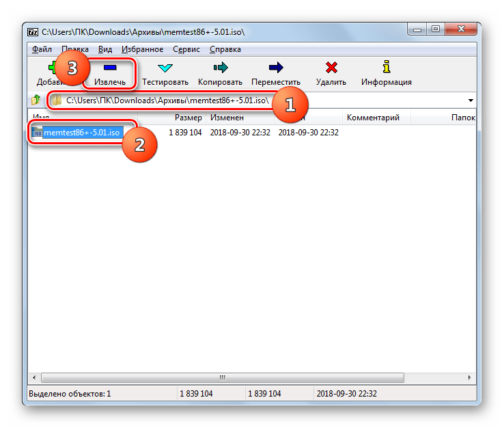The width and height of the screenshot is (504, 428).
Task: Open the Вид menu
Action: pyautogui.click(x=105, y=49)
